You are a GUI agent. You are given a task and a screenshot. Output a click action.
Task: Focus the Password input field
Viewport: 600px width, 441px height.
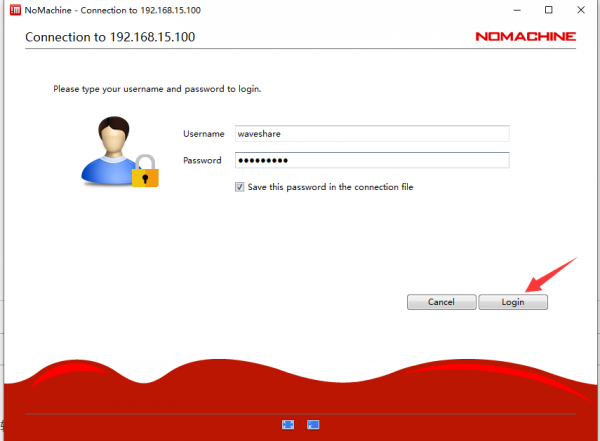click(x=372, y=160)
